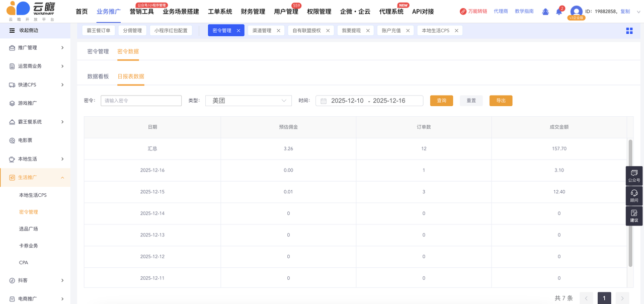Close the 本地生活CPS tab
The image size is (644, 304).
(x=456, y=31)
